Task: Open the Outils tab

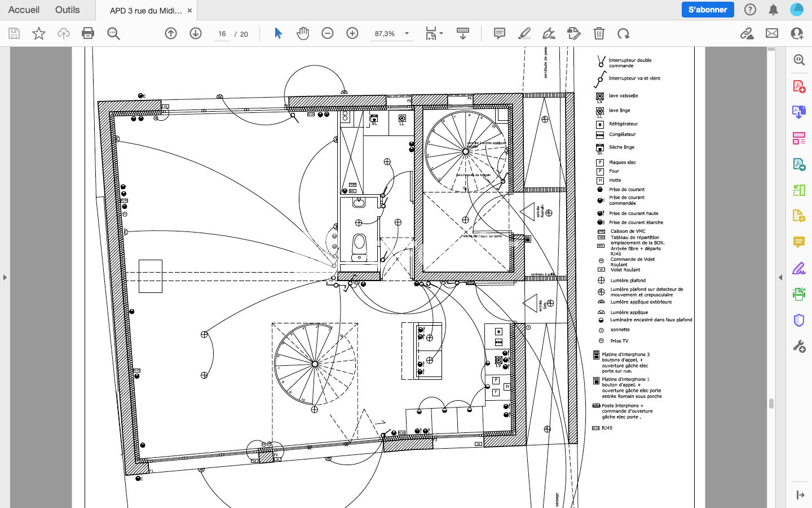Action: (67, 10)
